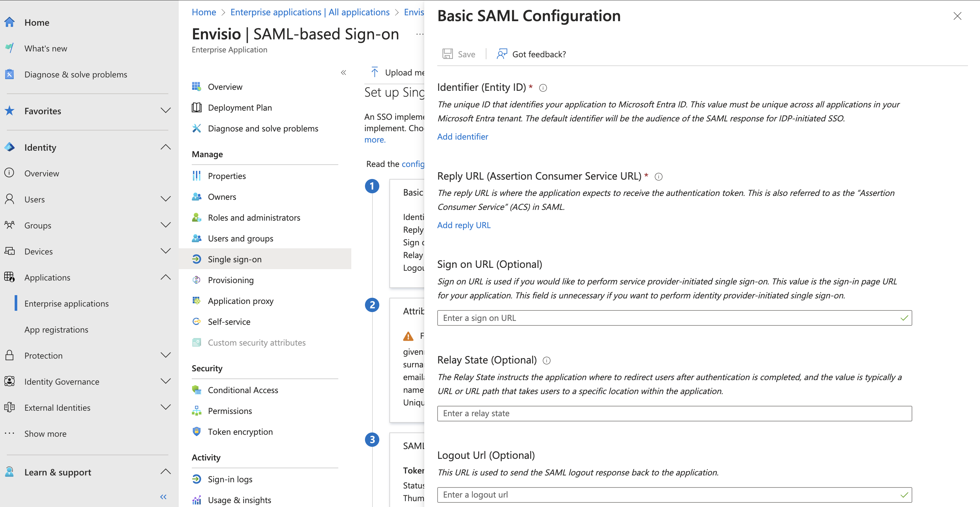Screen dimensions: 980x507
Task: Expand the Favorites section chevron
Action: (x=165, y=111)
